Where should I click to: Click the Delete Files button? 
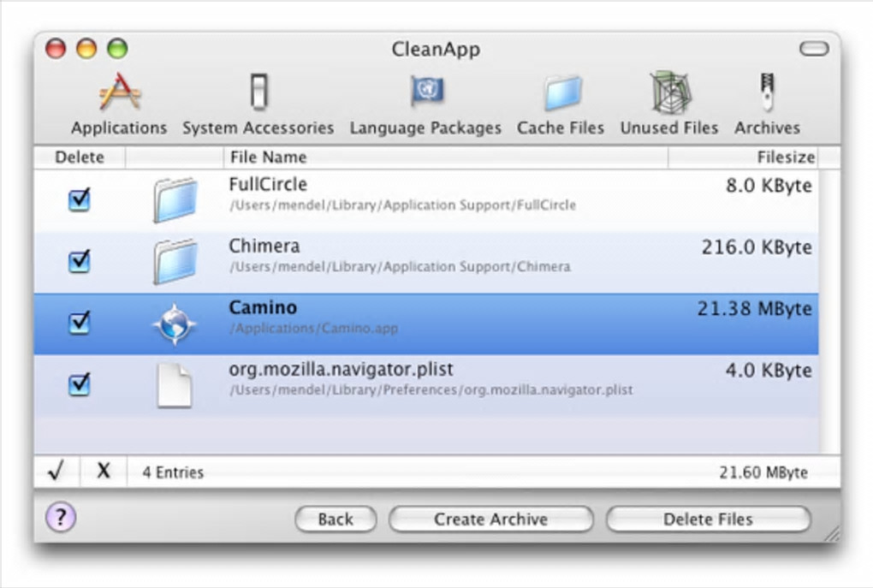[708, 519]
